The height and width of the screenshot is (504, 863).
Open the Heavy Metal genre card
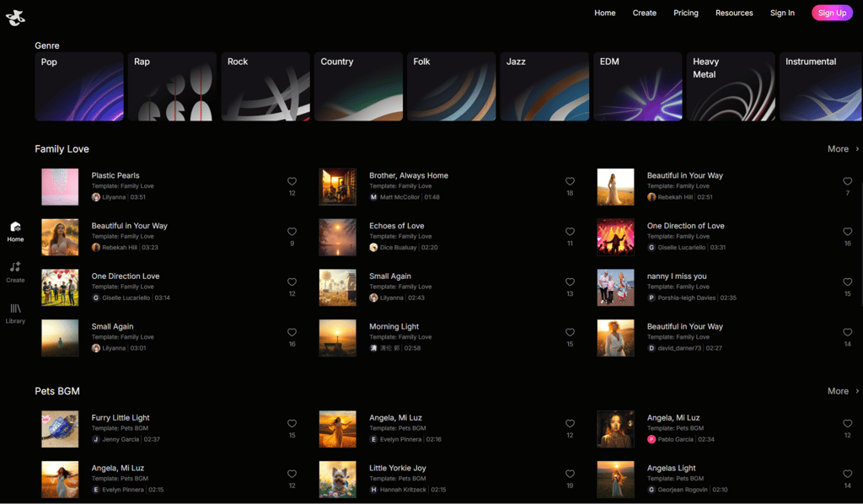pos(730,86)
